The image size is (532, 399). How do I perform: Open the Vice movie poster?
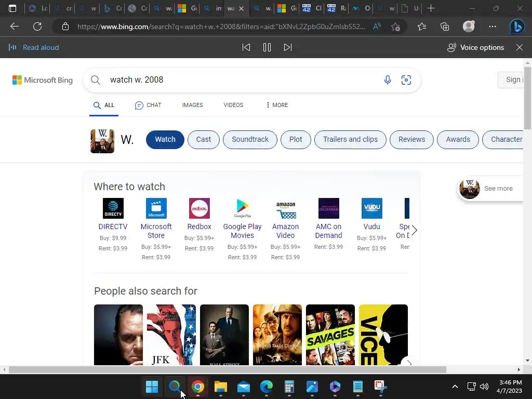pyautogui.click(x=383, y=335)
